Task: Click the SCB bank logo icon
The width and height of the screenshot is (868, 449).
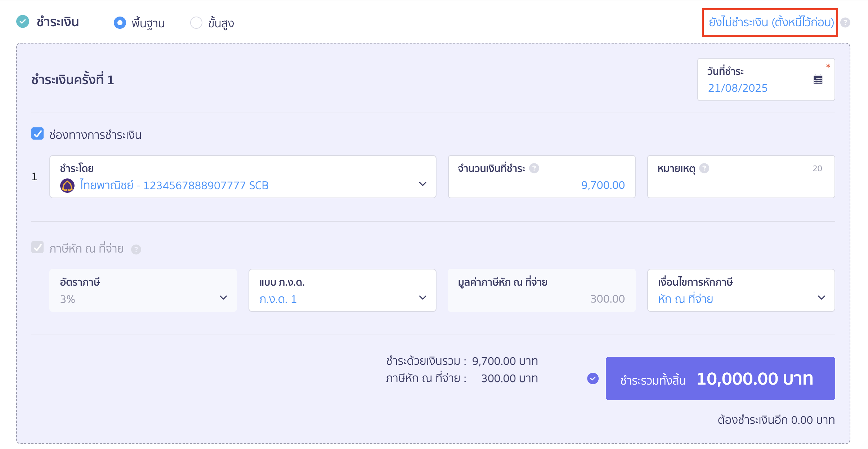Action: tap(67, 186)
